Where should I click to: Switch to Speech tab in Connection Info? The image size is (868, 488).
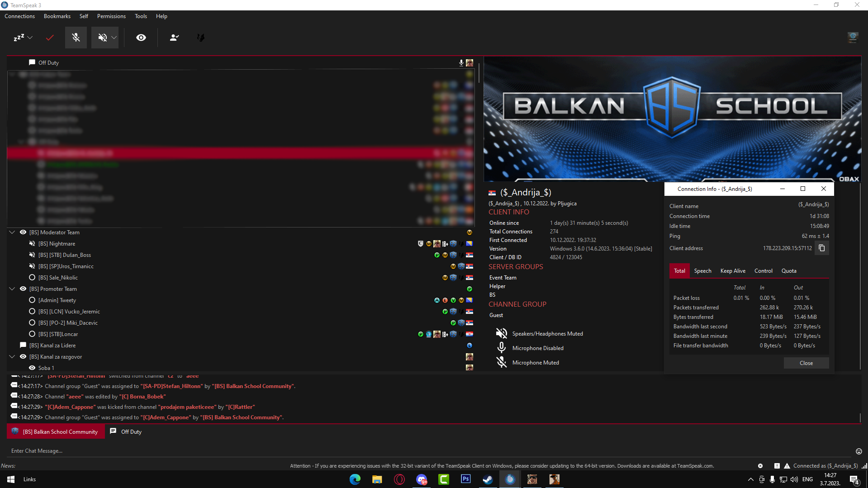tap(702, 271)
